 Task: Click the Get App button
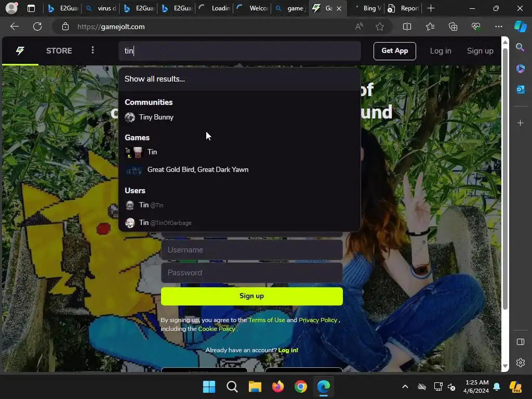(x=395, y=51)
